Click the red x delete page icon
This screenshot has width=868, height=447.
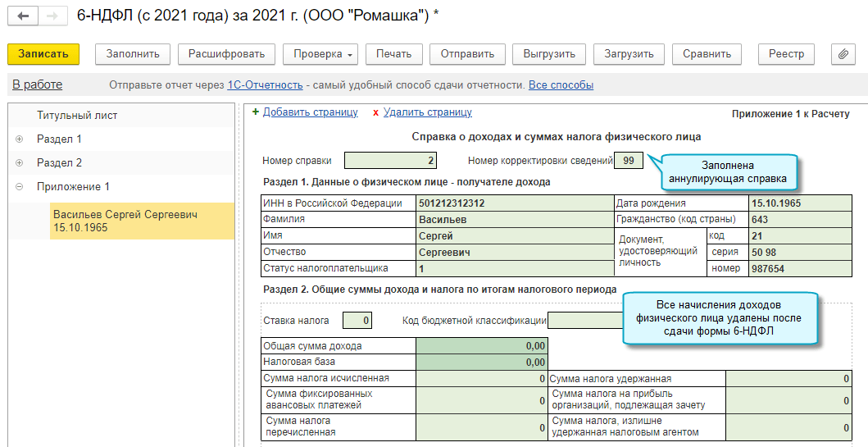(375, 113)
